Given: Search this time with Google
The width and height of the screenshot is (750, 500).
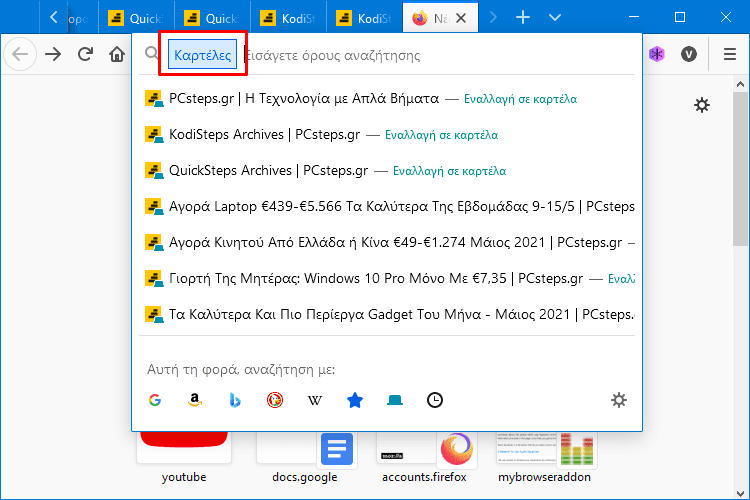Looking at the screenshot, I should coord(154,400).
